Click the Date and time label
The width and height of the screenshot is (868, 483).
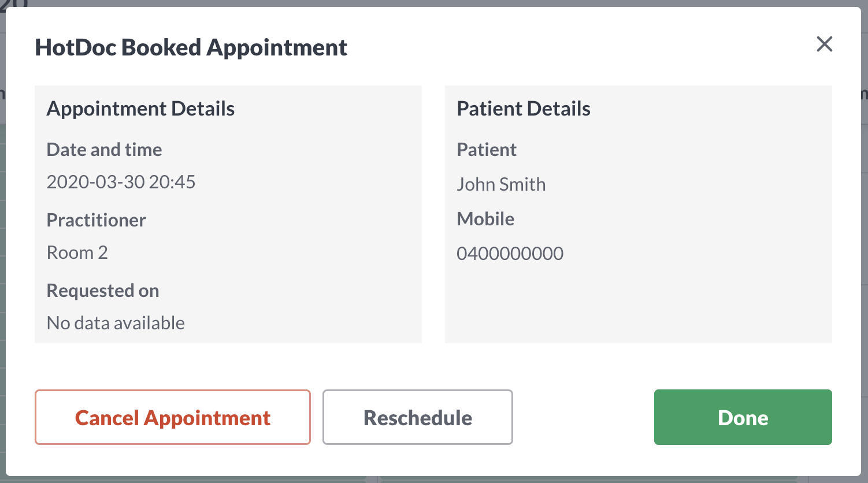click(x=104, y=149)
